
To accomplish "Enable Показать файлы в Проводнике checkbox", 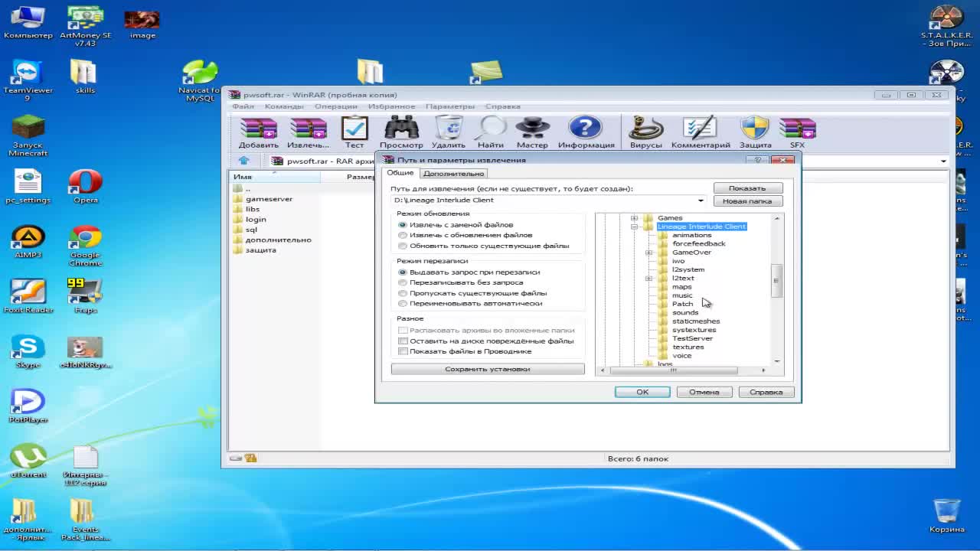I will (x=465, y=351).
